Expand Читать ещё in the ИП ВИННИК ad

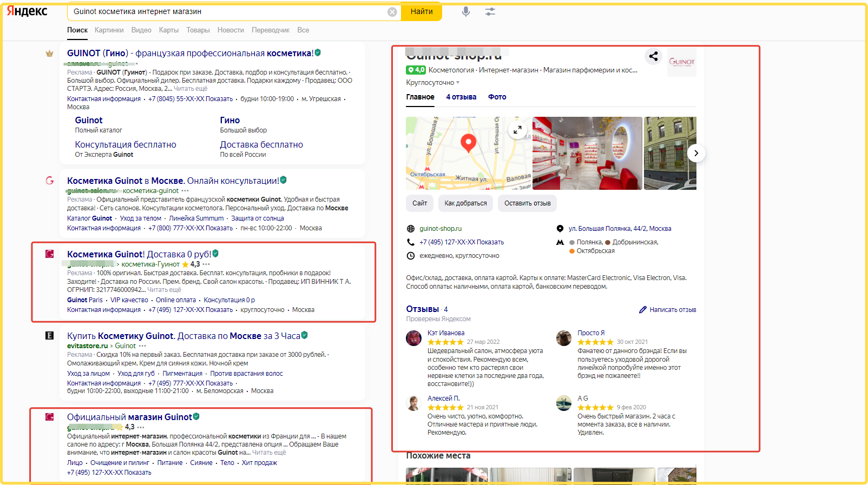(164, 290)
